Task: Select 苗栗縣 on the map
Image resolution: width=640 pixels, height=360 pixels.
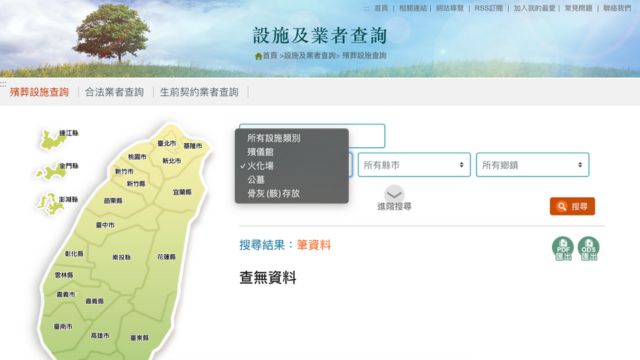Action: 113,200
